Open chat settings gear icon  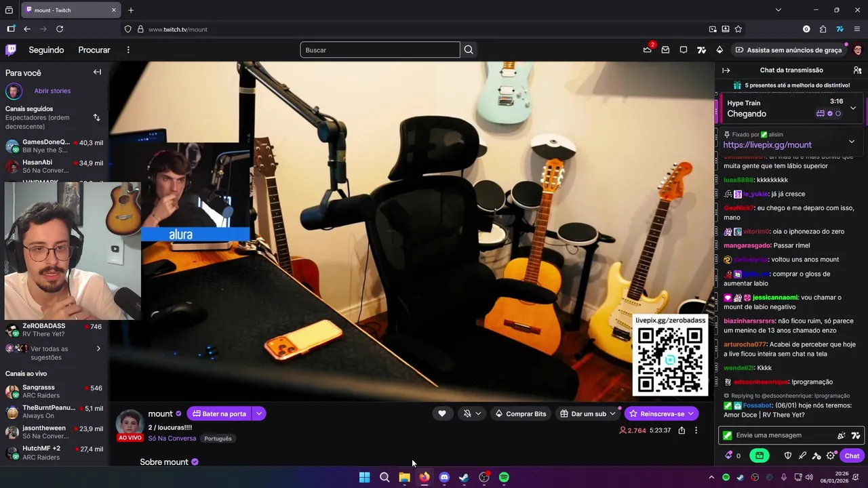[x=831, y=455]
